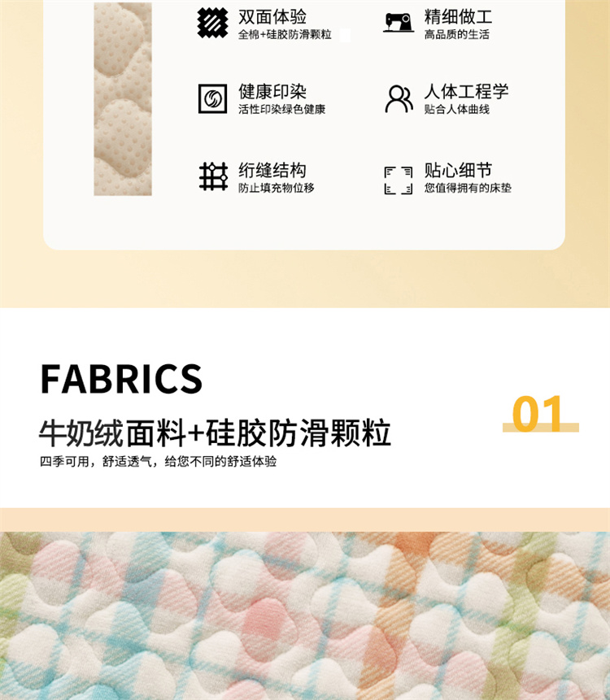Click the 牛奶绒面料+硅胶防滑颗粒 headline
610x700 pixels.
click(x=216, y=433)
